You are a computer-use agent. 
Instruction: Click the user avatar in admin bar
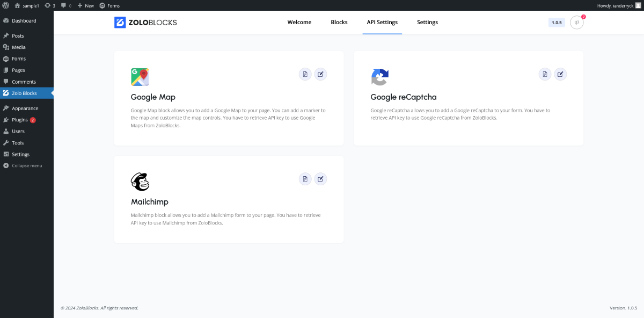click(639, 5)
